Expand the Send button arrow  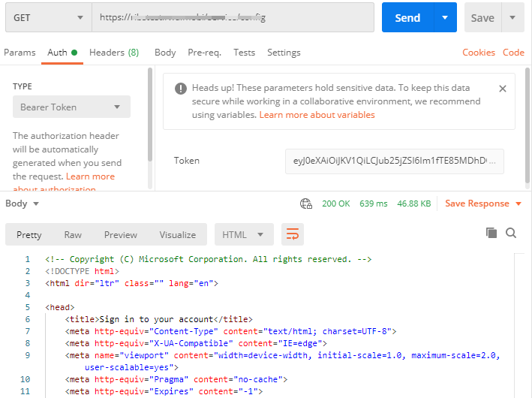445,17
